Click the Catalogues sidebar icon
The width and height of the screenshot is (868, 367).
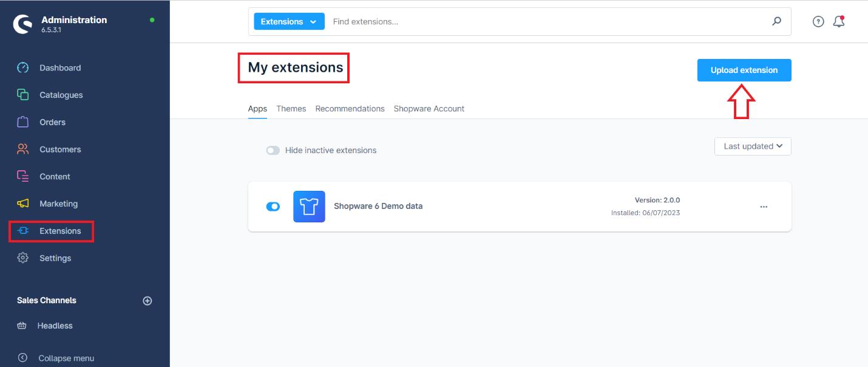click(x=23, y=95)
